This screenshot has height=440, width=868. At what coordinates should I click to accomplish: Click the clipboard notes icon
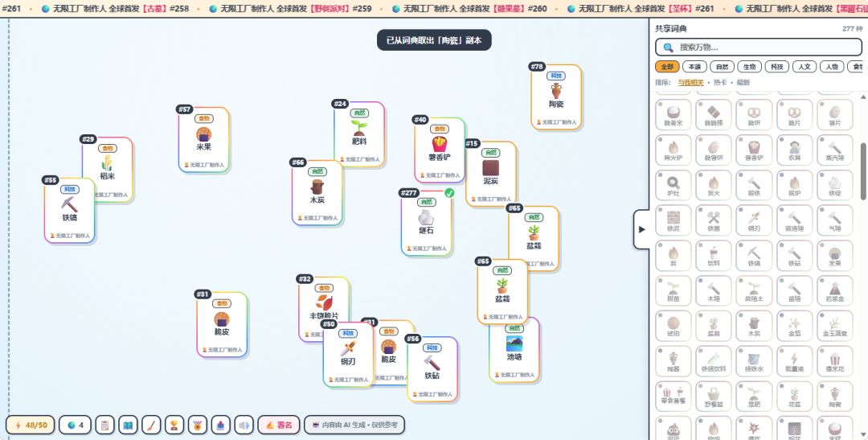tap(104, 425)
